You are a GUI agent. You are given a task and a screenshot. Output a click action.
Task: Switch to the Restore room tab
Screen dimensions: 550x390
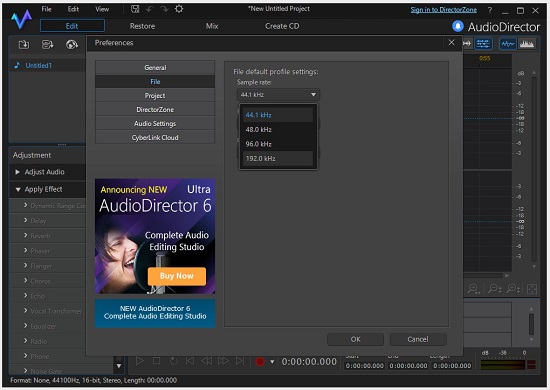[x=142, y=26]
